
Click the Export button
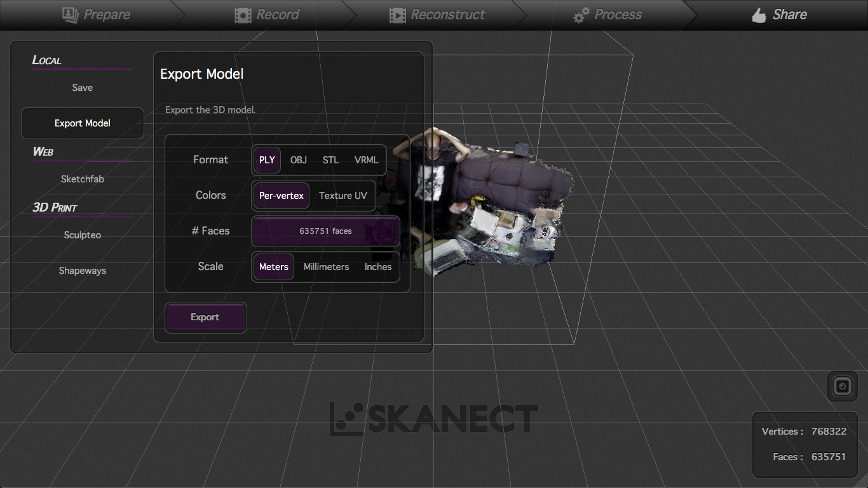point(205,317)
